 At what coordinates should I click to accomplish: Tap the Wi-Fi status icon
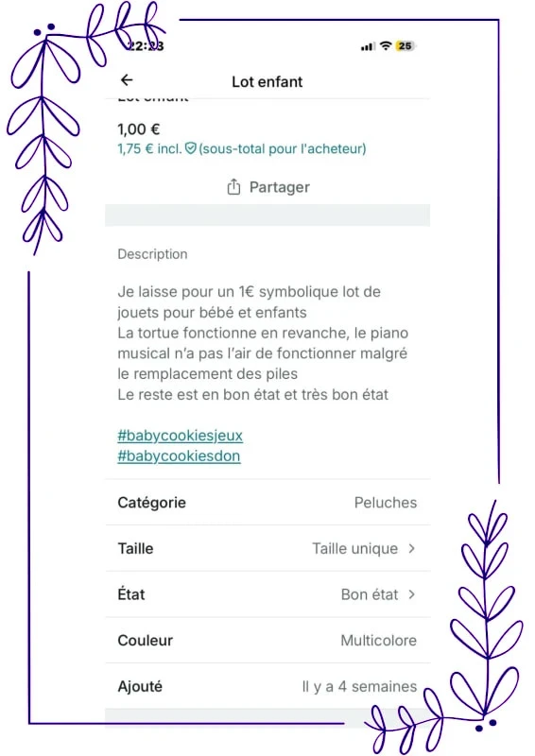click(x=386, y=45)
